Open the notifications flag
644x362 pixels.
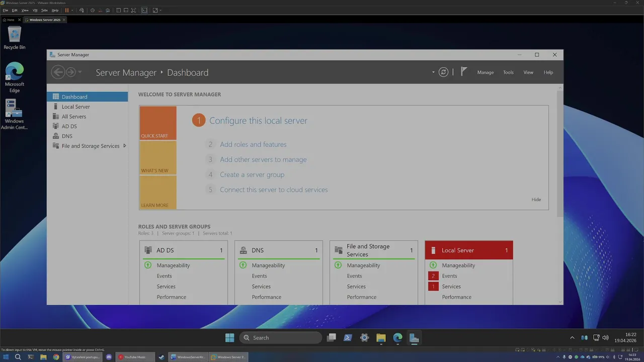pyautogui.click(x=464, y=72)
